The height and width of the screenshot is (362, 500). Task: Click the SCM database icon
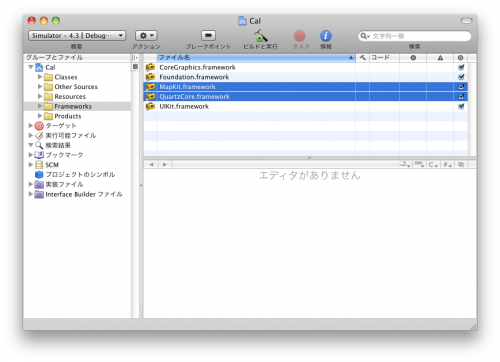click(39, 165)
